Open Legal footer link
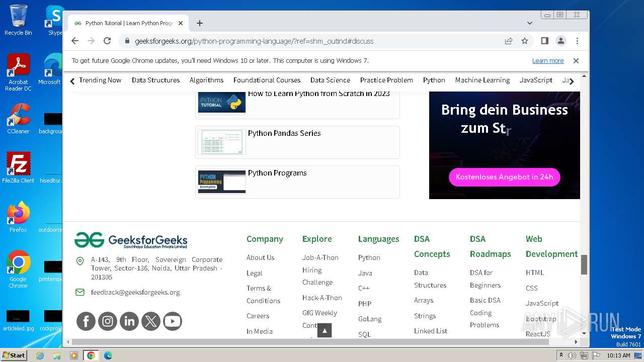644x362 pixels. click(x=254, y=273)
